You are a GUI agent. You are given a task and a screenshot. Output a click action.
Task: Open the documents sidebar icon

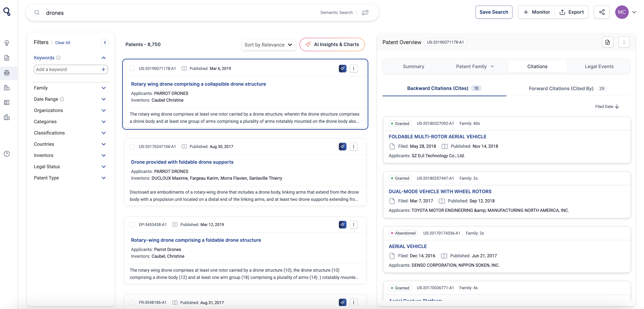(x=7, y=58)
